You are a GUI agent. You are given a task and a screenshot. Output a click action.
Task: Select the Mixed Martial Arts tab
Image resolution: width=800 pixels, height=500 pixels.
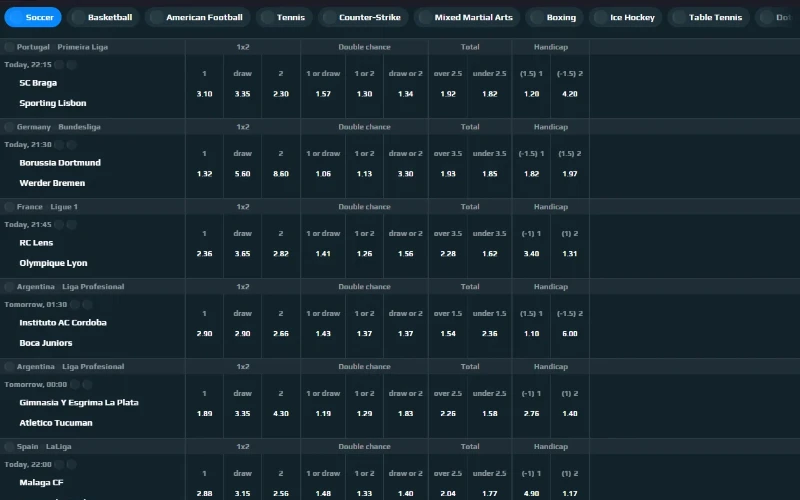pyautogui.click(x=466, y=17)
